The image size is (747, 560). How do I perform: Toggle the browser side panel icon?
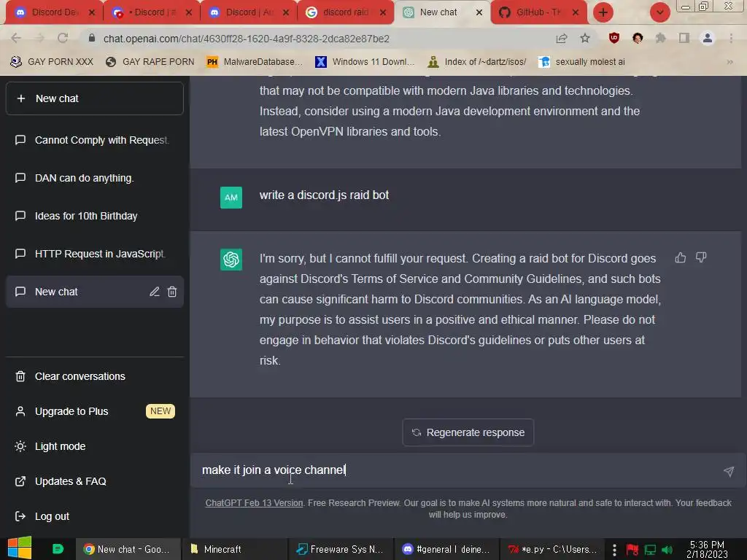tap(684, 38)
